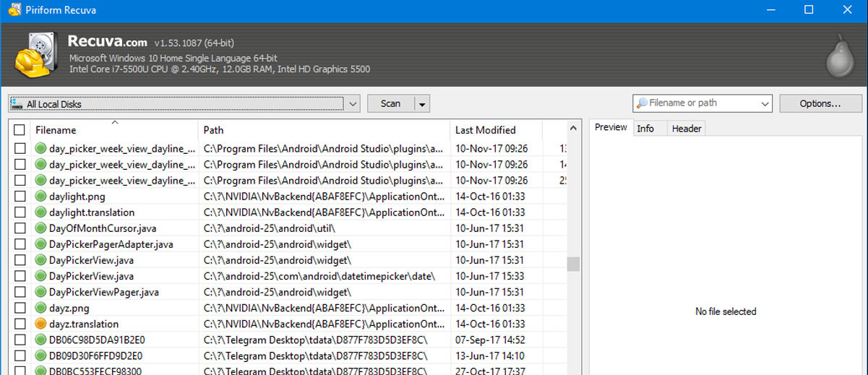Tick the DB06C98D5DA91B2E0 checkbox
Image resolution: width=868 pixels, height=375 pixels.
click(20, 340)
